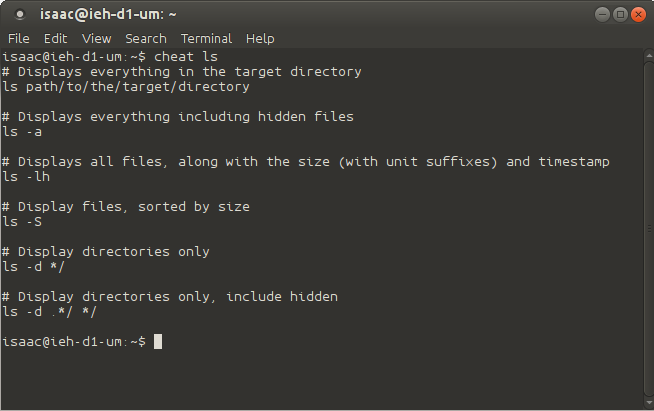Click the 'ls -S' example line
Screen dimensions: 654x411
point(22,222)
